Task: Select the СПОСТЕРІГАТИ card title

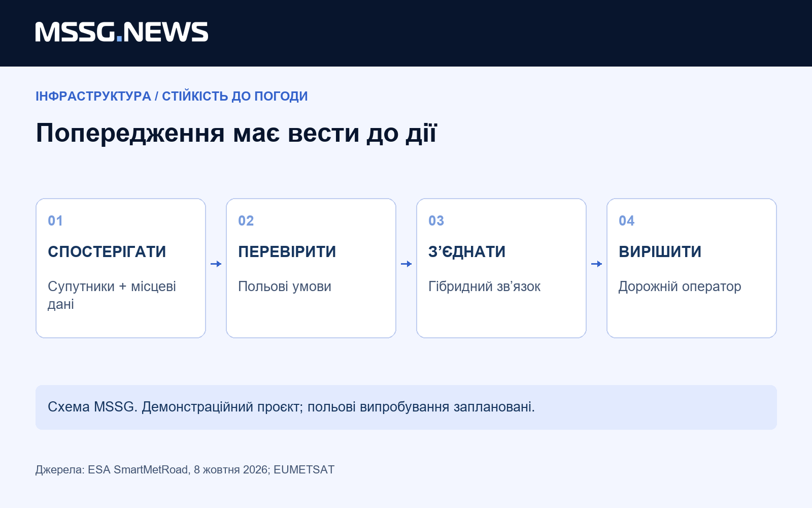Action: point(107,251)
